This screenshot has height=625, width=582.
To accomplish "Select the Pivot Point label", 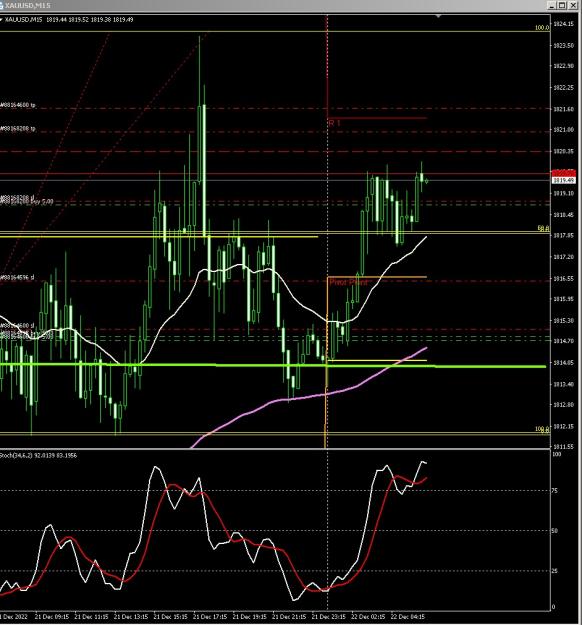I will (x=348, y=282).
